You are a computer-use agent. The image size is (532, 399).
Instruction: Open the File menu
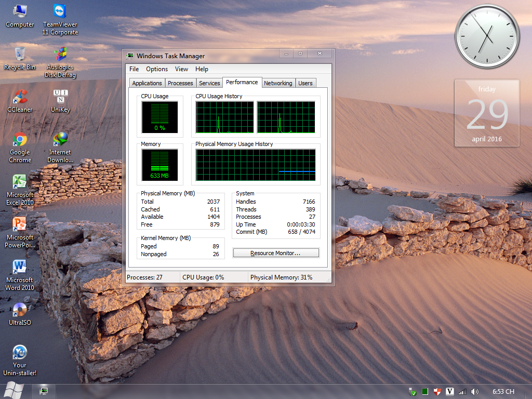[134, 69]
